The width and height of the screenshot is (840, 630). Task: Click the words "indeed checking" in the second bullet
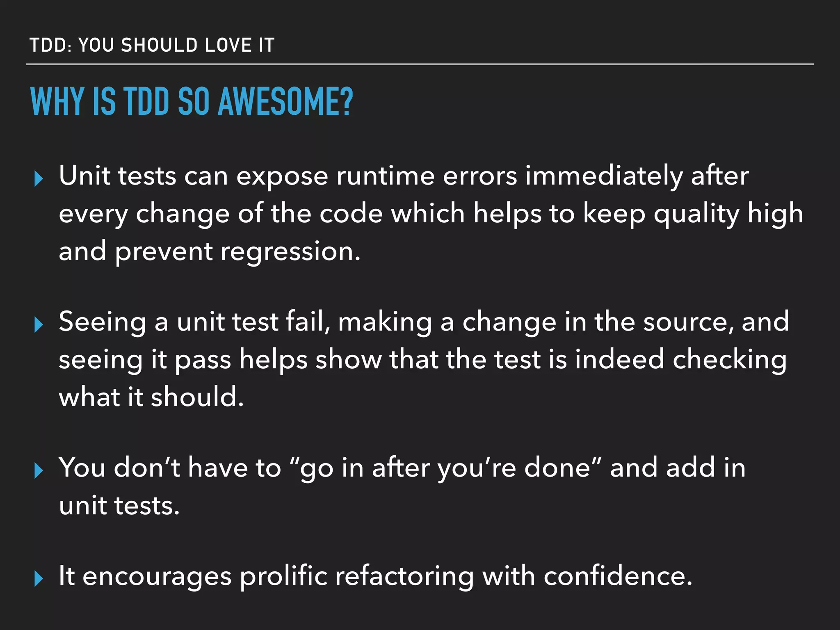tap(680, 359)
